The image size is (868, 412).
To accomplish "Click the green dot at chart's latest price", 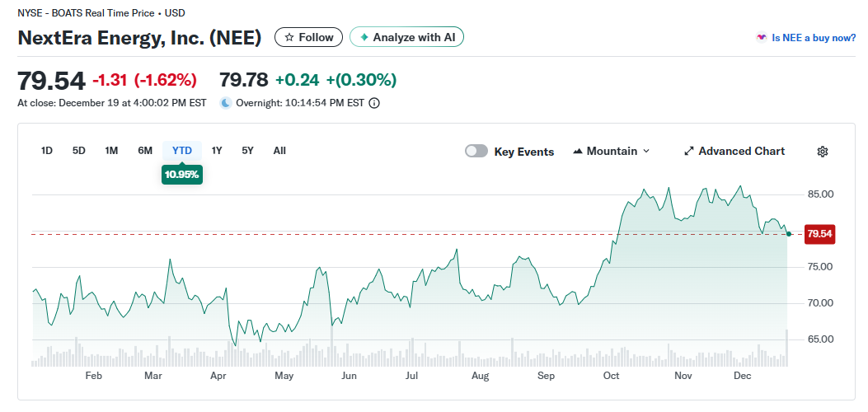I will pos(789,235).
